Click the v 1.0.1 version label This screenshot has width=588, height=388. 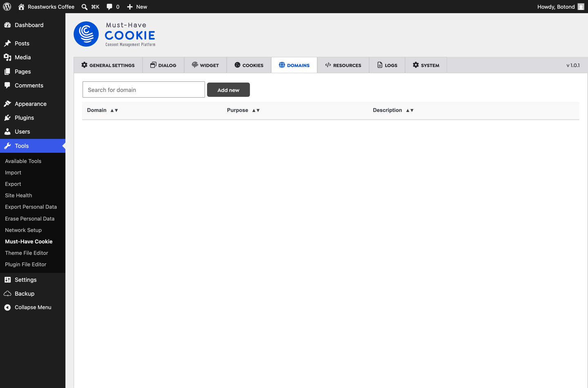pyautogui.click(x=573, y=65)
